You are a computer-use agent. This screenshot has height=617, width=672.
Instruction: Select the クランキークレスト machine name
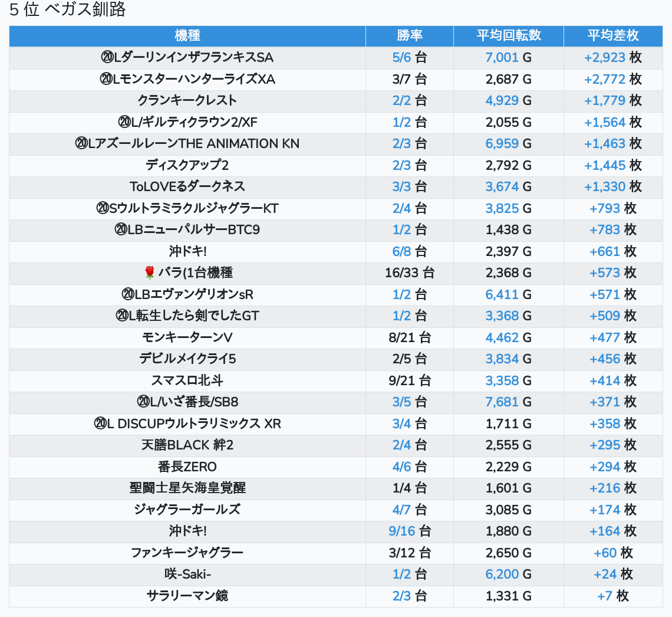tap(187, 101)
